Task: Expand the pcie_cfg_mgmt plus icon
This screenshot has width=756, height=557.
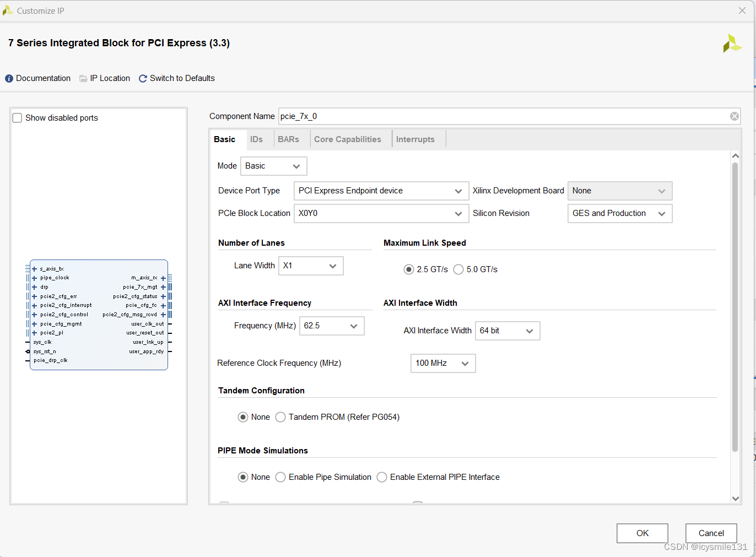Action: [34, 324]
